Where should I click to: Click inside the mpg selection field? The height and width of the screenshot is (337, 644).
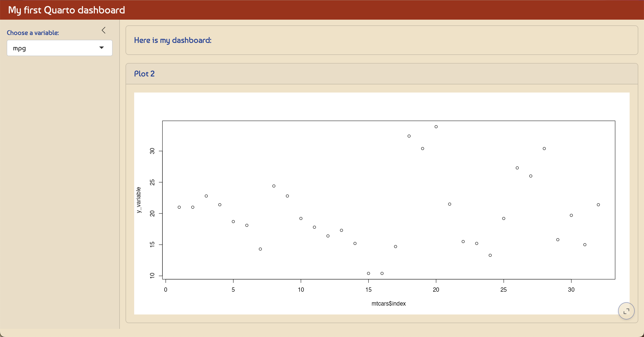click(x=50, y=48)
